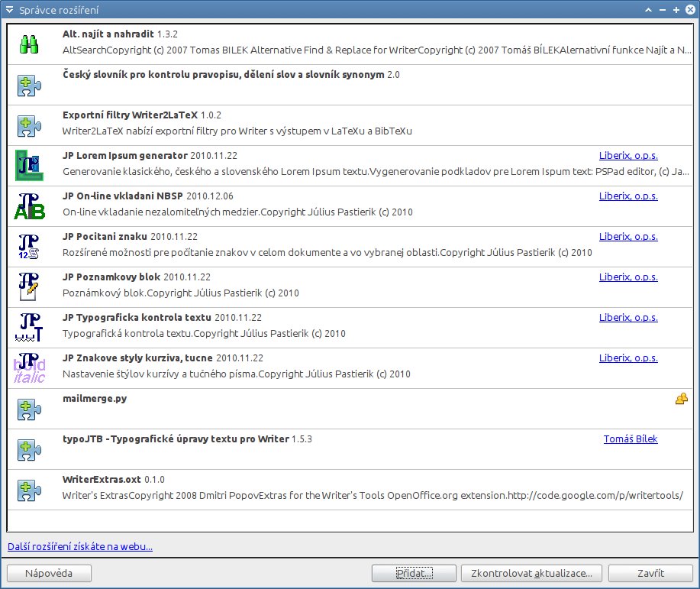Click the JP AB icon of On-line vkladani NBSP
The width and height of the screenshot is (700, 589).
tap(29, 206)
